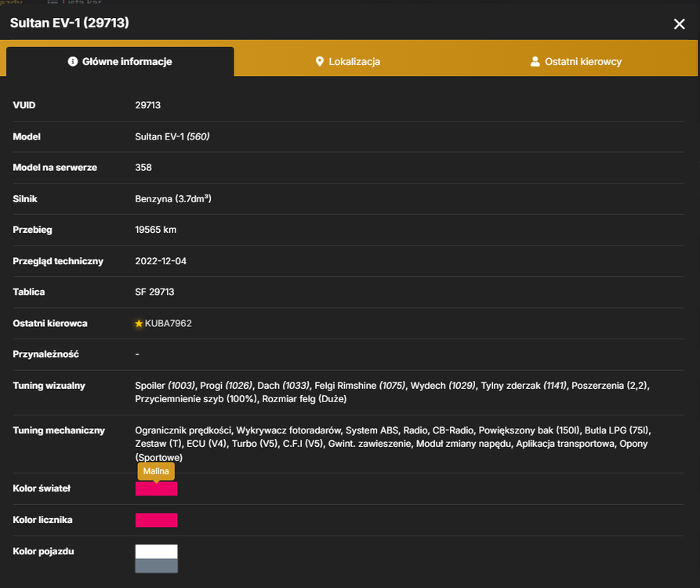The width and height of the screenshot is (700, 588).
Task: Click the Ostatni kierowca row label
Action: (x=50, y=323)
